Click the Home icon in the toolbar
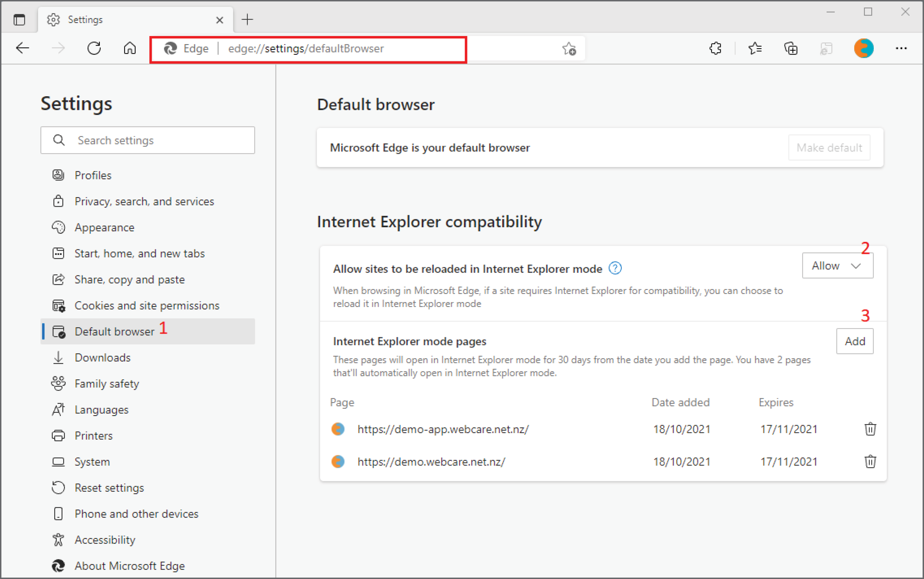This screenshot has width=924, height=579. click(x=129, y=48)
